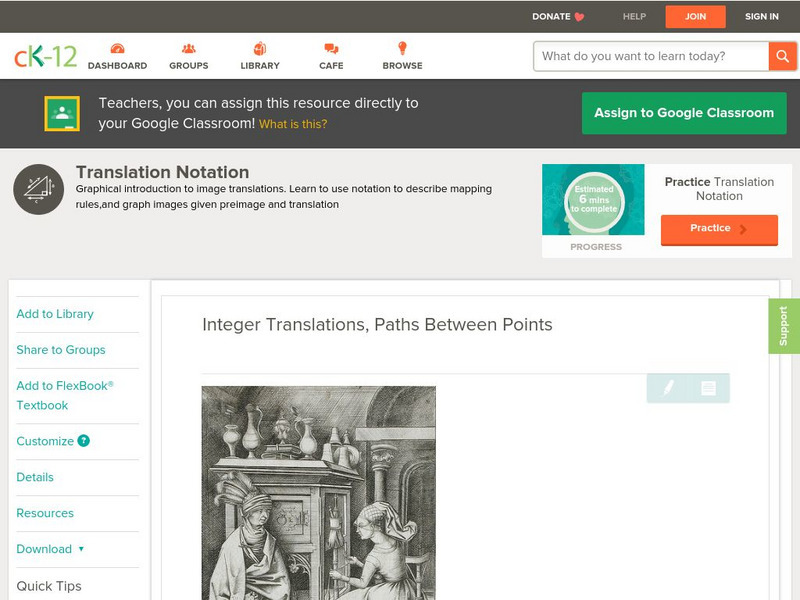Click the orange JOIN button
Viewport: 800px width, 600px height.
(695, 17)
